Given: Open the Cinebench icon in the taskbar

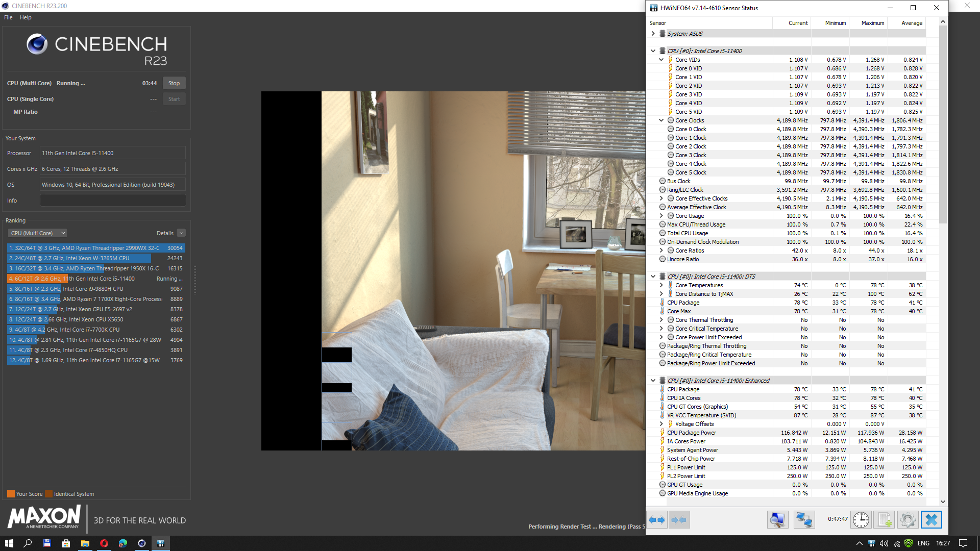Looking at the screenshot, I should [x=142, y=543].
